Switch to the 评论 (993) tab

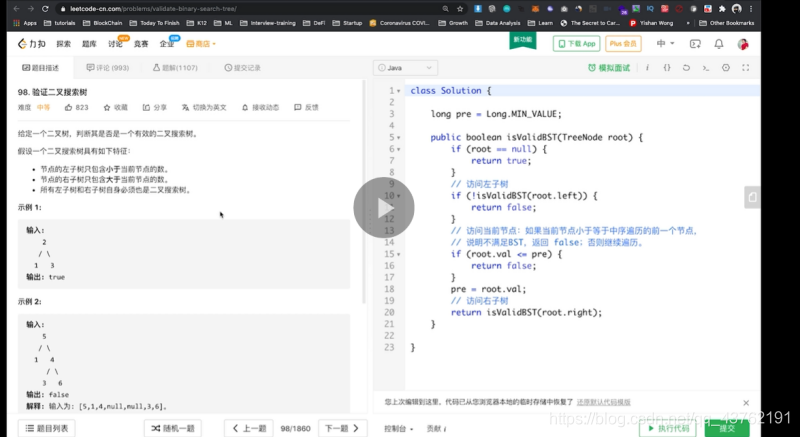point(108,68)
